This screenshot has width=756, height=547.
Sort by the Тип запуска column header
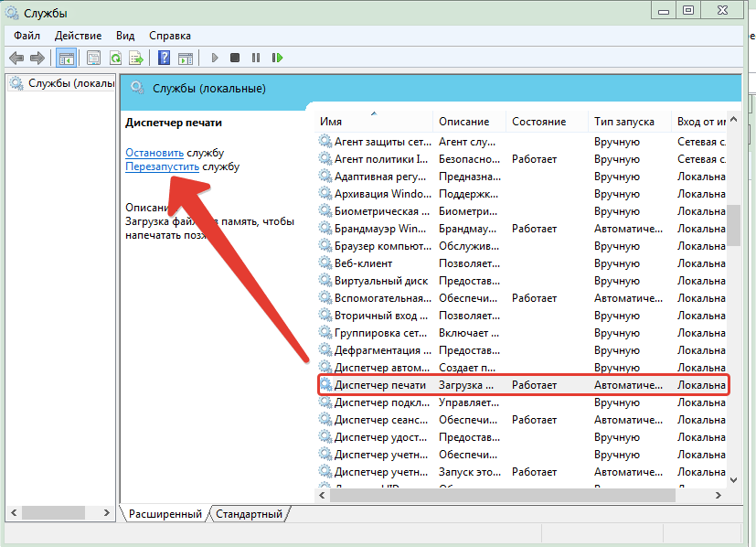point(623,122)
